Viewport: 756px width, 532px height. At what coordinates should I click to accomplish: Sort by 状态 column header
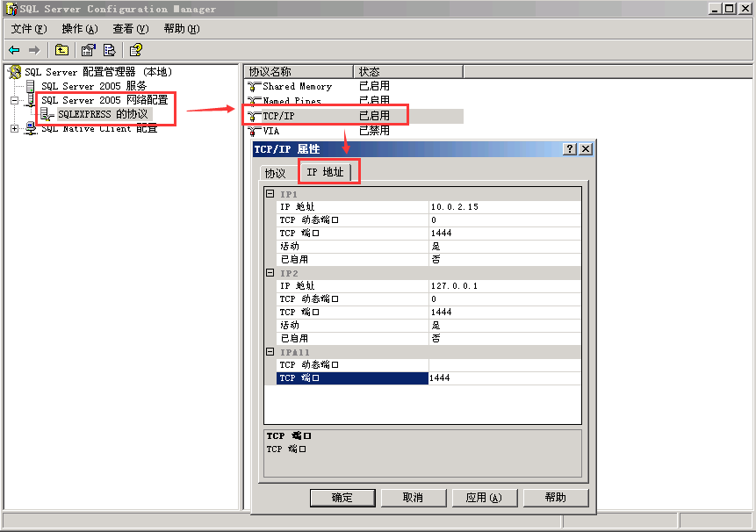(408, 72)
